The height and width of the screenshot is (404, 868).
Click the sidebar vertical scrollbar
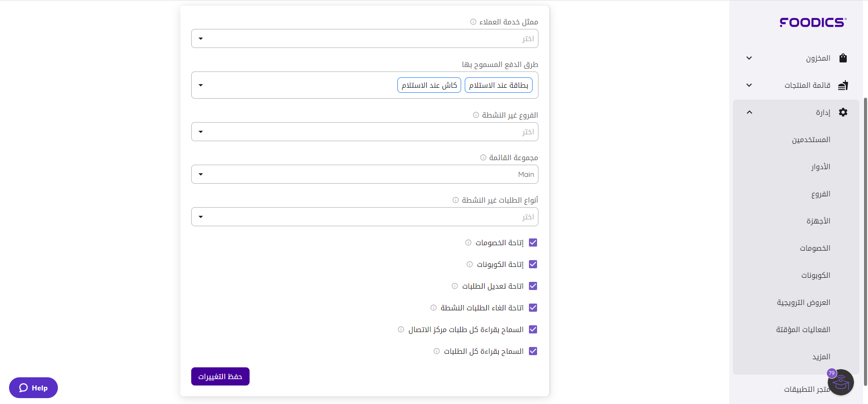865,226
